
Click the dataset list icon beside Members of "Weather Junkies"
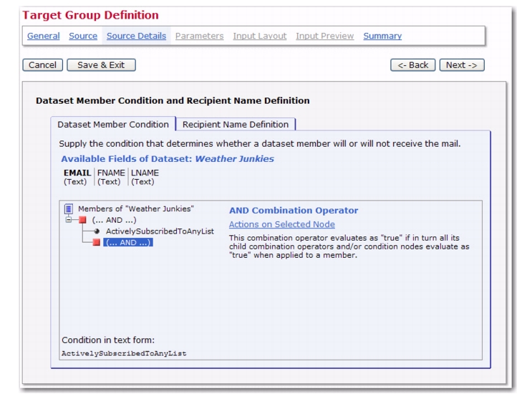click(69, 208)
